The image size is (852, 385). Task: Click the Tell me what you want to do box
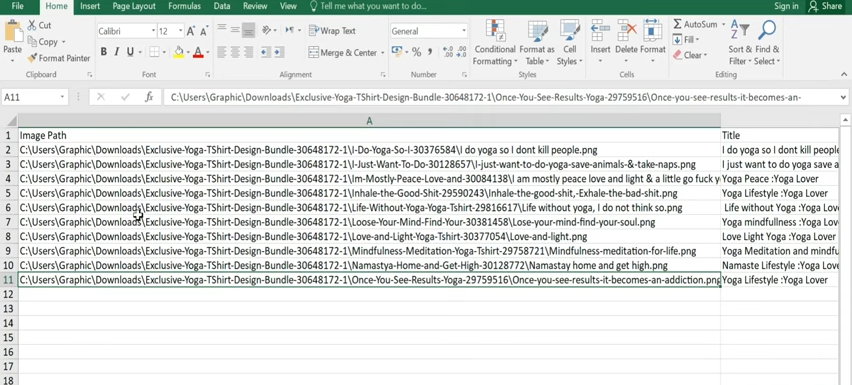(x=368, y=6)
